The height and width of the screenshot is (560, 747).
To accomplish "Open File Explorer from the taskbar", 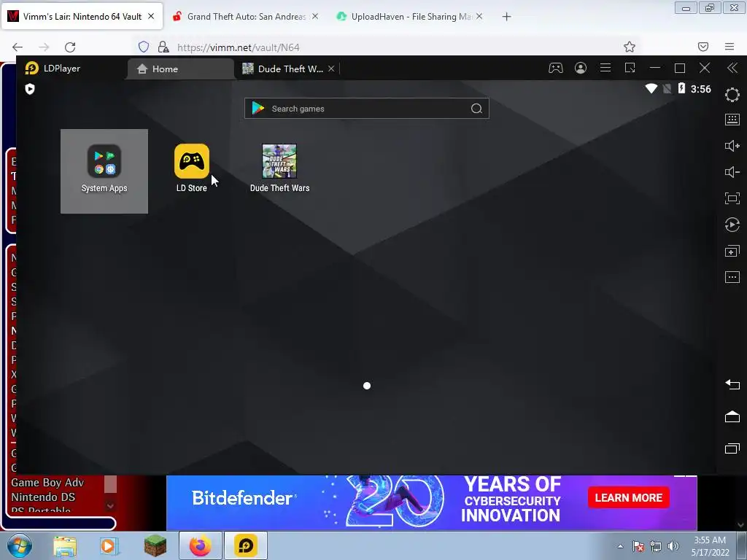I will click(65, 546).
